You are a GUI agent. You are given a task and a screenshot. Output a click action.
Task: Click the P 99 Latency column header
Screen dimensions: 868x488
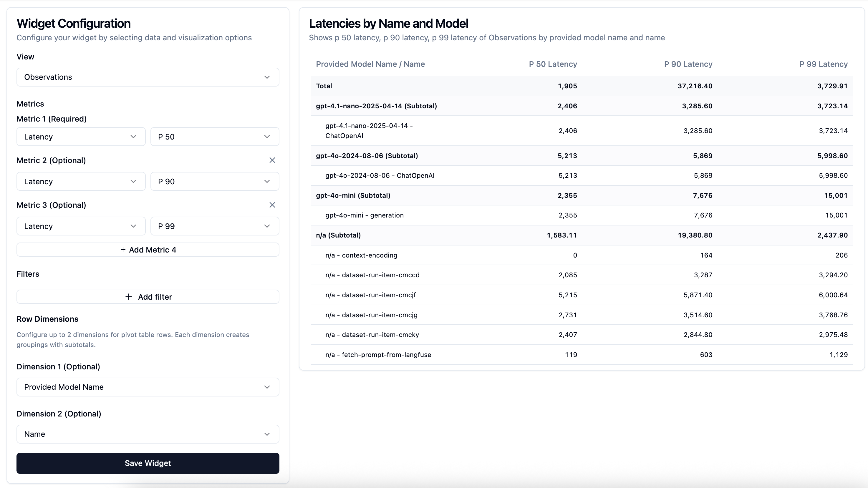tap(823, 64)
